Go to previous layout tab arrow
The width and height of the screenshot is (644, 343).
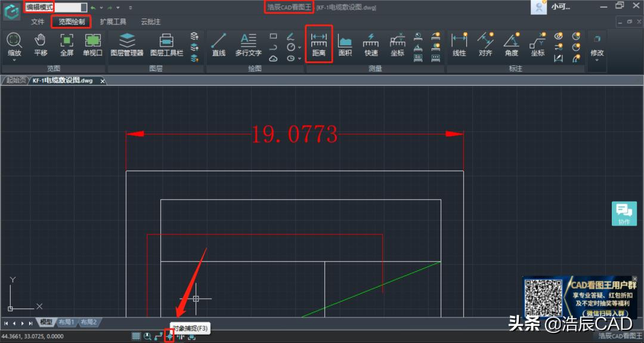(x=14, y=323)
